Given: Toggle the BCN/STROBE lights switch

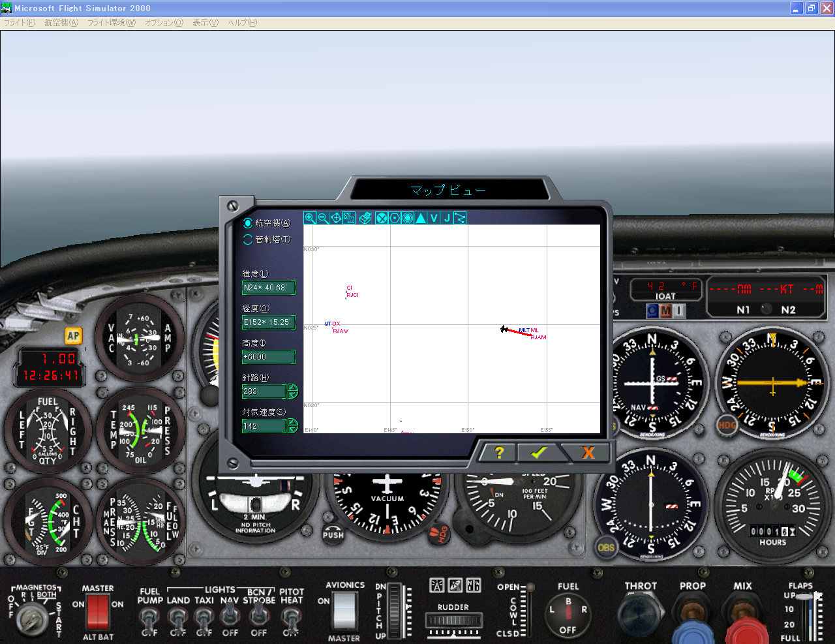Looking at the screenshot, I should (259, 615).
